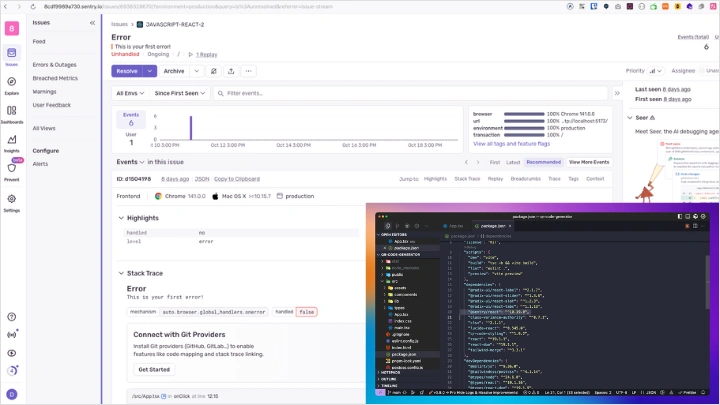The image size is (720, 405).
Task: Select Breached Metrics menu item
Action: pos(55,78)
